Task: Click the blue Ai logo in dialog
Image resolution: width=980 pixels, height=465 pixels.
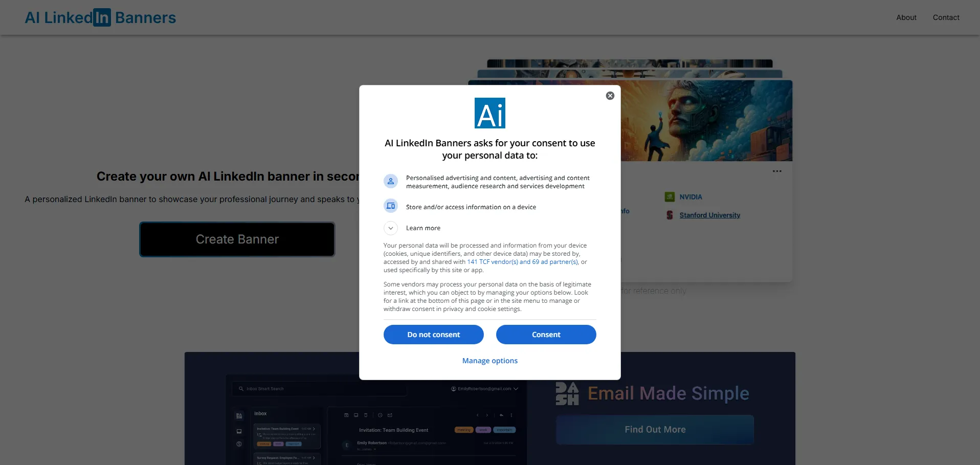Action: click(x=489, y=113)
